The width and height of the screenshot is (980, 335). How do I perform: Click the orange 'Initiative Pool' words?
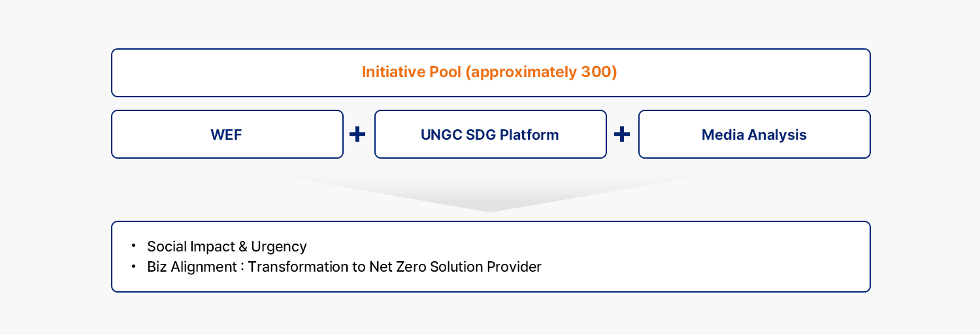412,72
